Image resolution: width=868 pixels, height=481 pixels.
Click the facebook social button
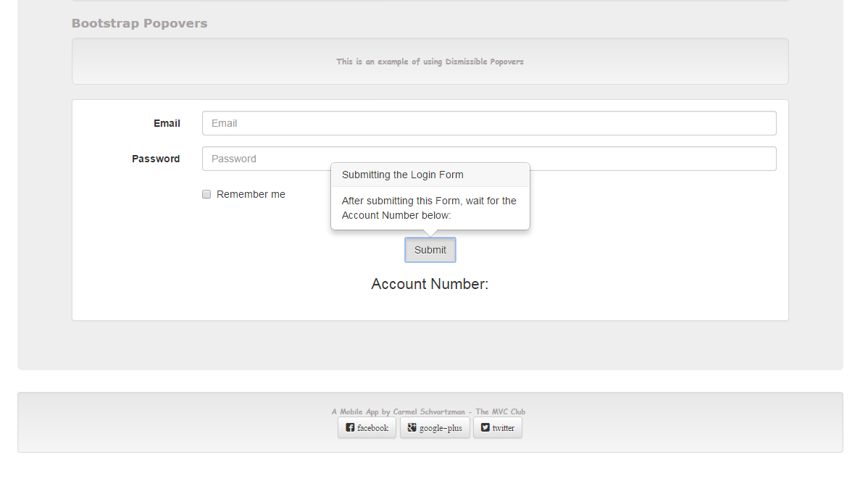[x=367, y=427]
